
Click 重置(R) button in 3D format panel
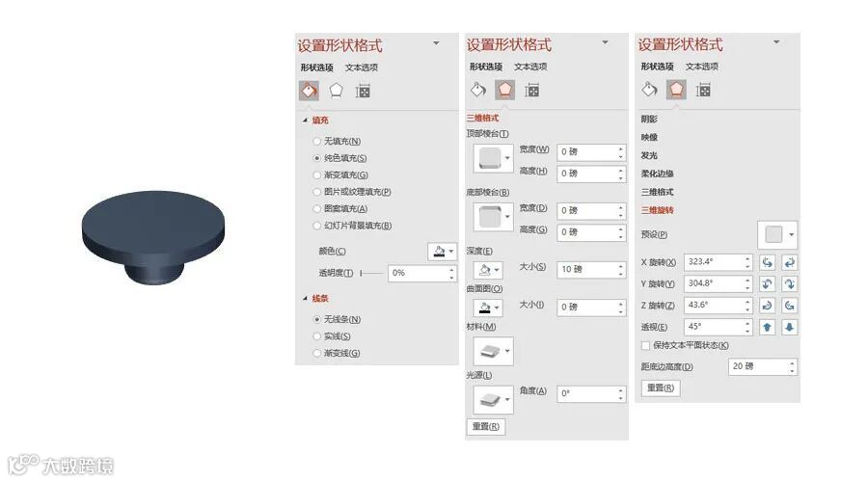485,427
